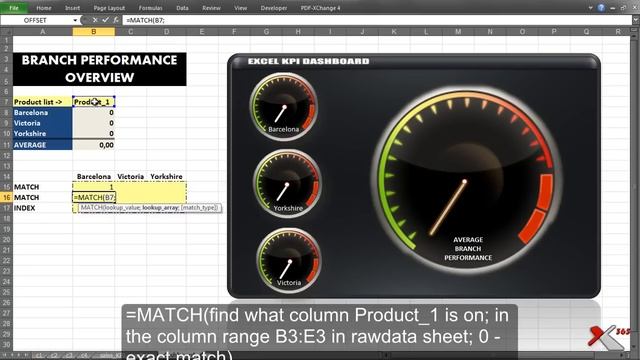Image resolution: width=640 pixels, height=360 pixels.
Task: Select the AVERAGE label cell
Action: tap(42, 144)
